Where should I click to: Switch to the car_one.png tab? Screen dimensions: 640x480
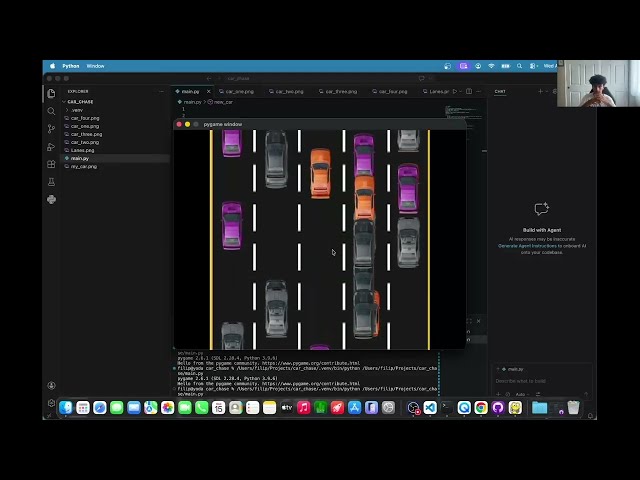[x=239, y=91]
